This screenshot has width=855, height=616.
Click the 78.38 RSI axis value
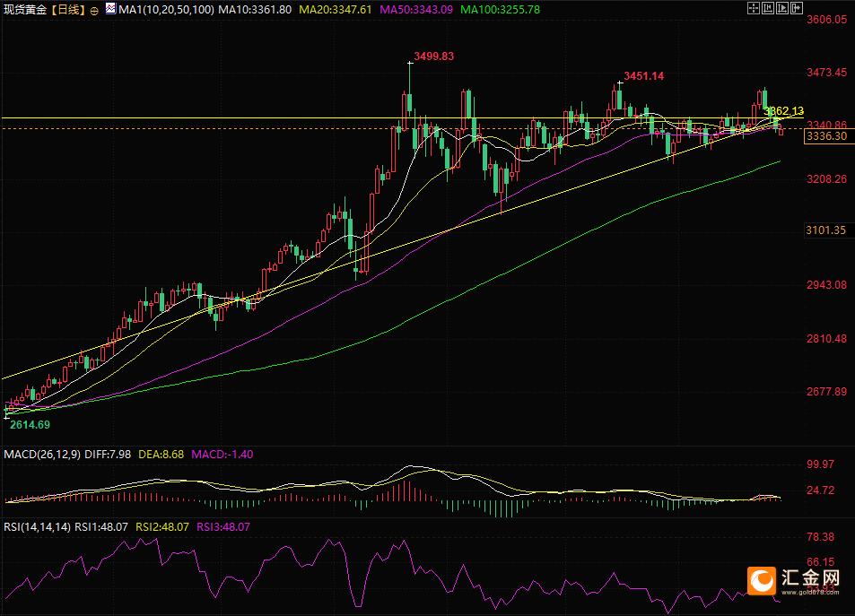click(820, 537)
